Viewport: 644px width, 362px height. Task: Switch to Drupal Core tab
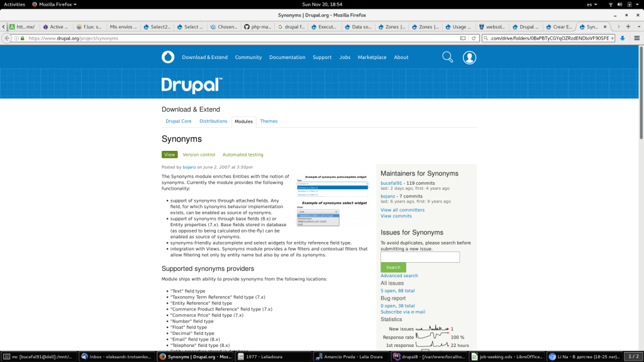coord(178,121)
